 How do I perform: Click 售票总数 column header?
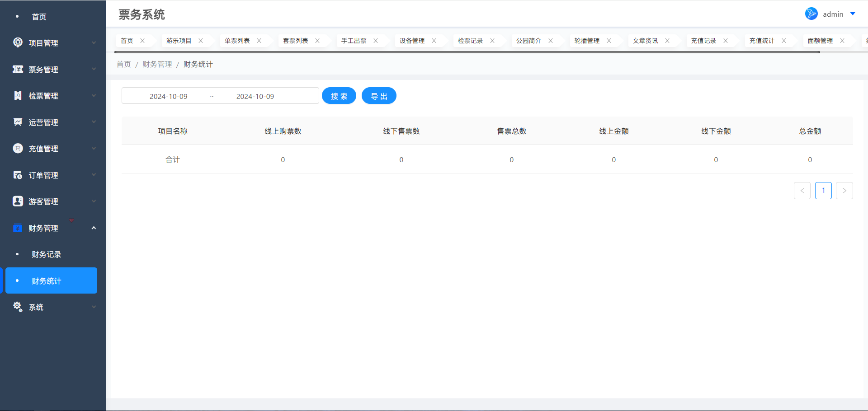pyautogui.click(x=512, y=131)
